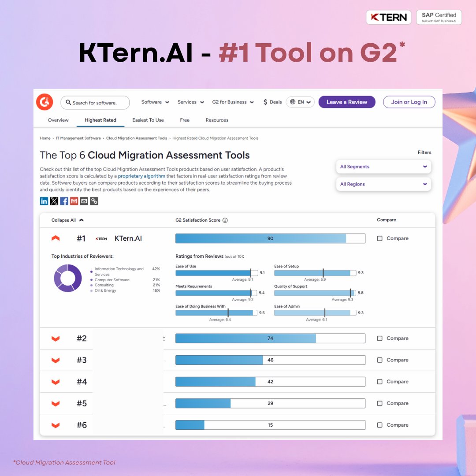Image resolution: width=476 pixels, height=476 pixels.
Task: Share the page via the Facebook icon
Action: (64, 201)
